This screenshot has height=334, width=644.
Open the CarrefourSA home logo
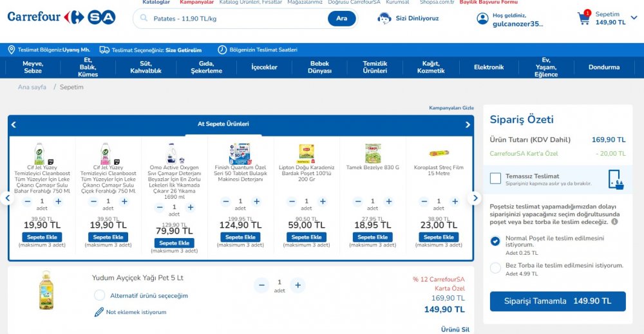tap(62, 17)
